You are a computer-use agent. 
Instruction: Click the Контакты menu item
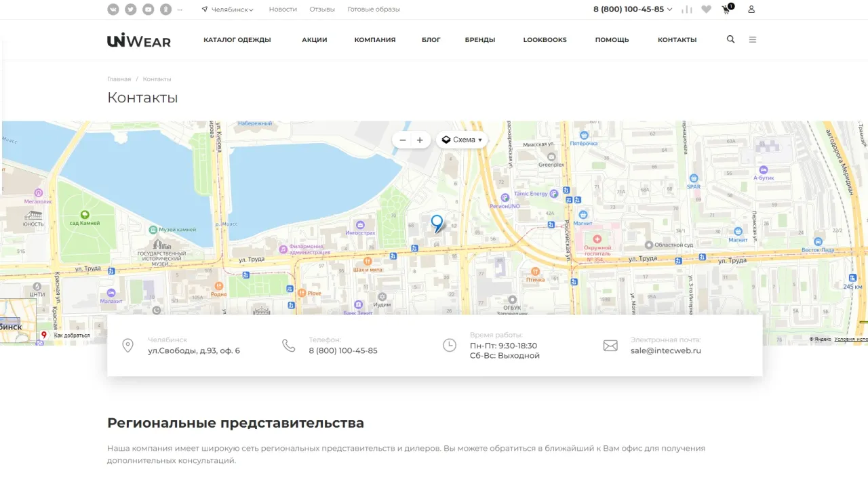[x=677, y=40]
